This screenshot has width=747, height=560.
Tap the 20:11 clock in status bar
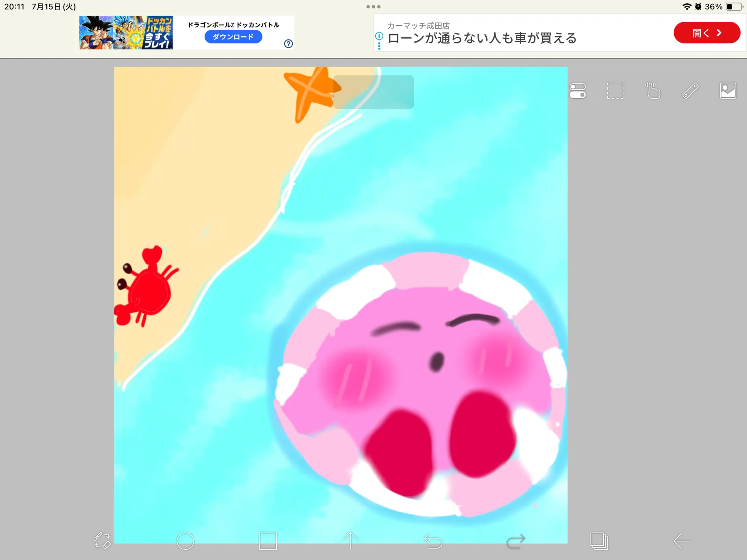click(14, 7)
